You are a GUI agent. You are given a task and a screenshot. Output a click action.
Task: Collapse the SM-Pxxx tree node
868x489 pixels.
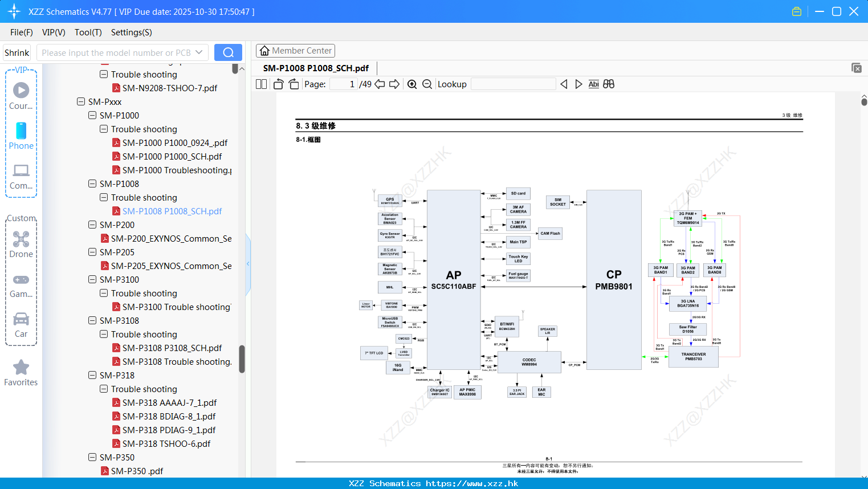click(x=81, y=101)
